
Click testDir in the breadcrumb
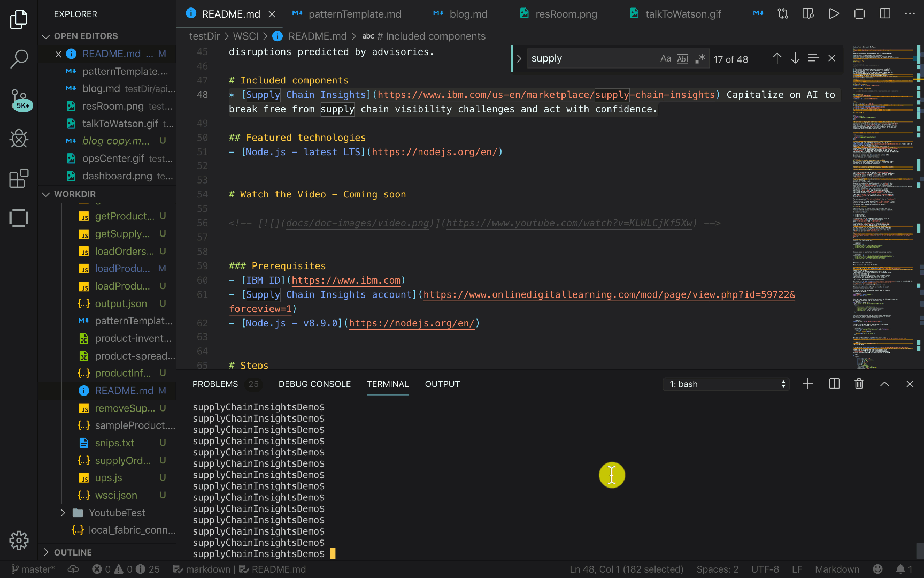point(204,36)
